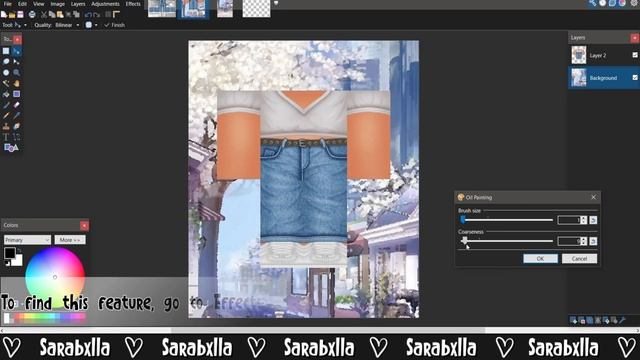Toggle Background layer visibility checkbox
640x360 pixels.
[635, 78]
